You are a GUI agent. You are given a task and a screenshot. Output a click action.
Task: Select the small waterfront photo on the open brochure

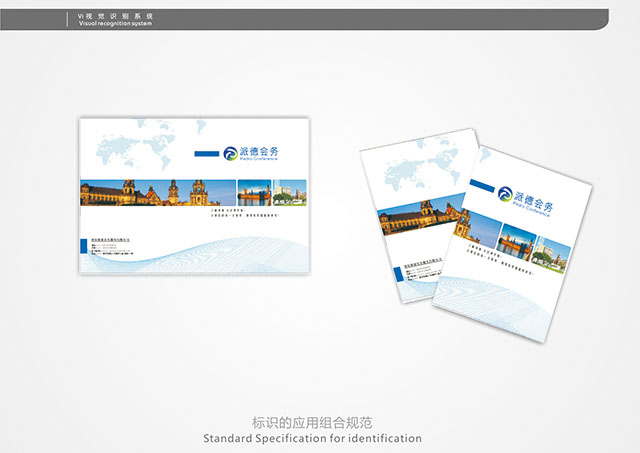(x=255, y=192)
